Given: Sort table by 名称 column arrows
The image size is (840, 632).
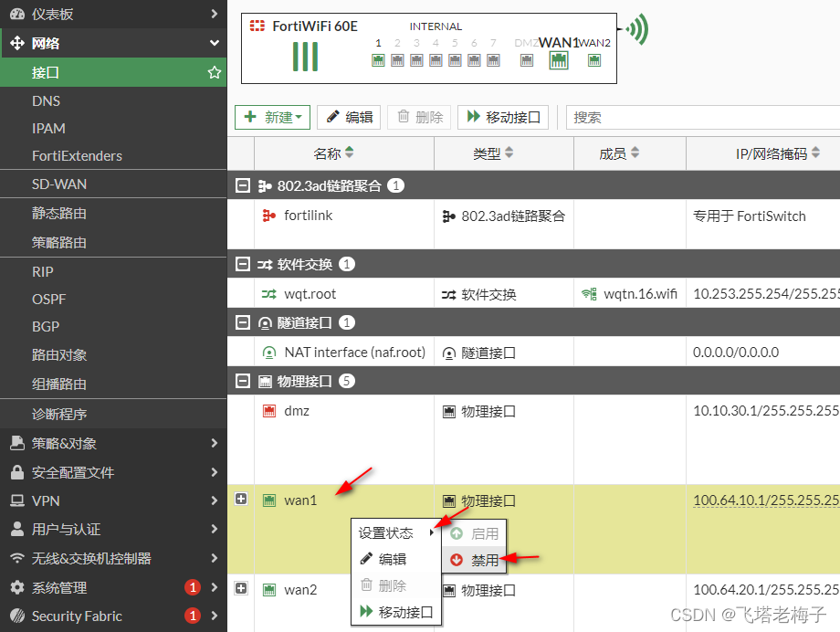Looking at the screenshot, I should (x=350, y=153).
